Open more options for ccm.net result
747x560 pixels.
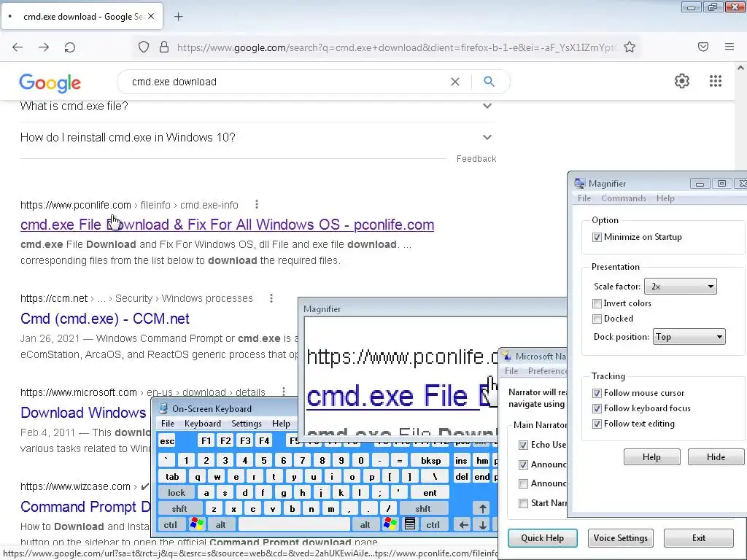pyautogui.click(x=271, y=298)
